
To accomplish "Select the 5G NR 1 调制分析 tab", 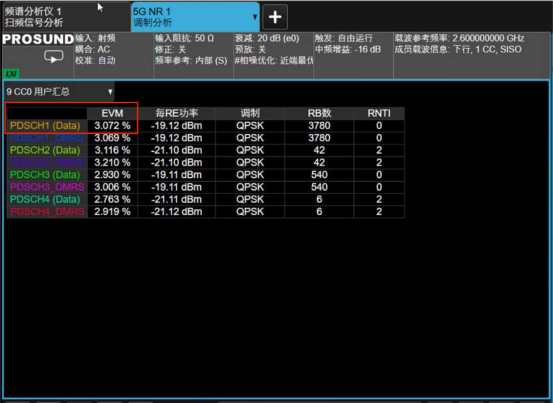I will click(x=195, y=17).
